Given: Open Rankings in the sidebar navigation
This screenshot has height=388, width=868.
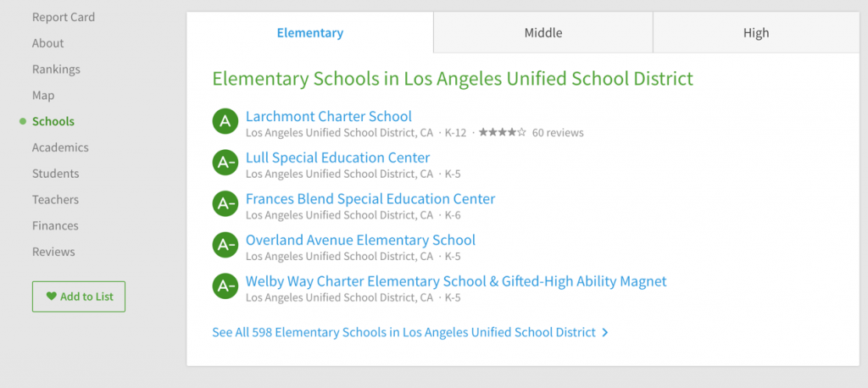Looking at the screenshot, I should pyautogui.click(x=56, y=69).
